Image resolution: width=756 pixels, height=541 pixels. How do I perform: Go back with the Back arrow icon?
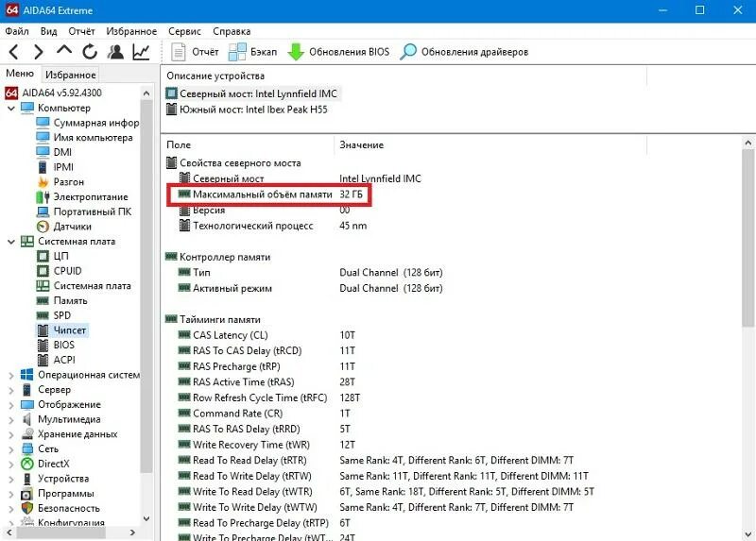coord(14,52)
